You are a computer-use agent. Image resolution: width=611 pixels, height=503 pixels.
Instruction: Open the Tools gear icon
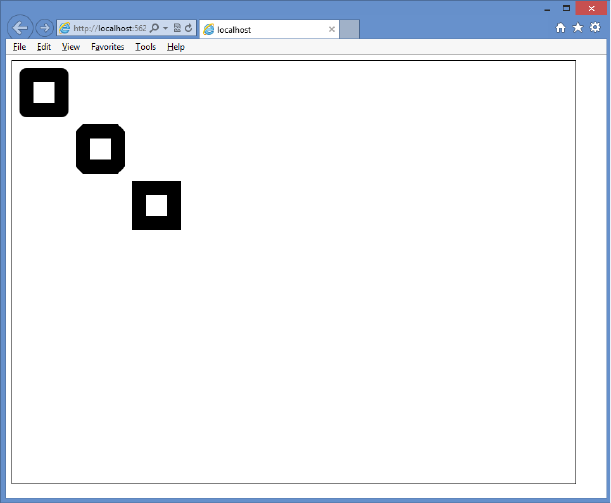coord(595,27)
